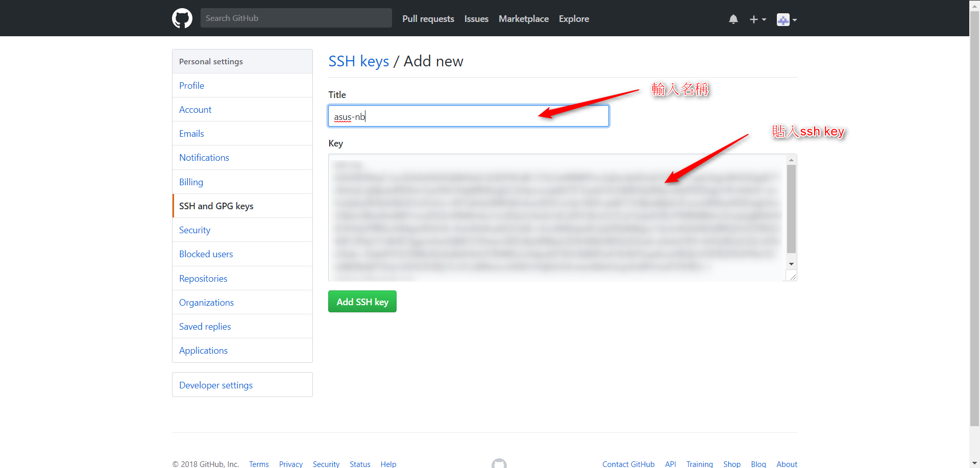Follow the SSH keys breadcrumb link
This screenshot has height=468, width=980.
pos(358,61)
